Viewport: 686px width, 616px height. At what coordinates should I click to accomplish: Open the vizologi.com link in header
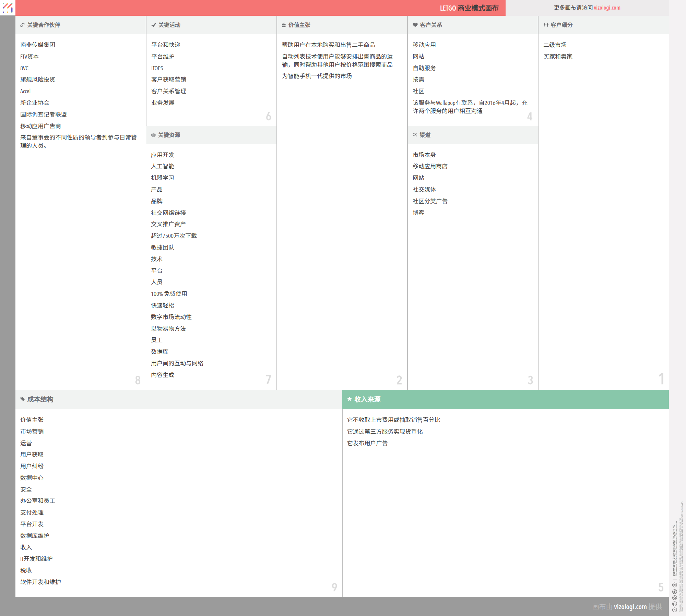(x=607, y=8)
